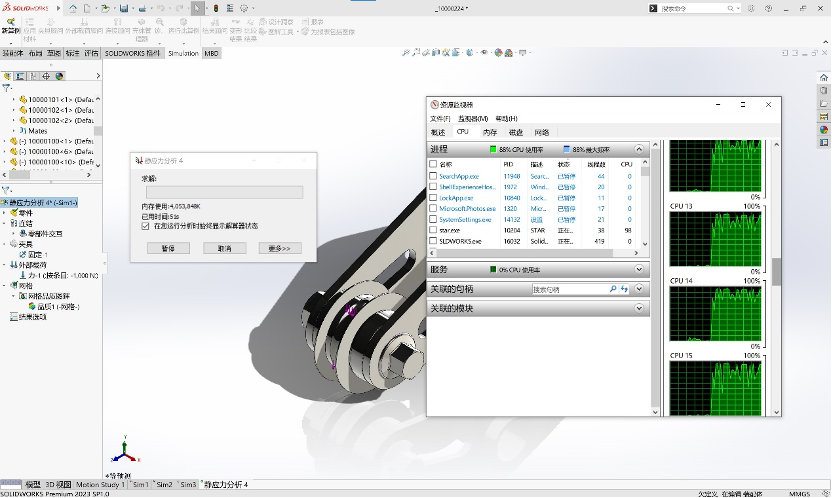Open the dropdown arrow next to Open icon
832x498 pixels.
tap(113, 8)
